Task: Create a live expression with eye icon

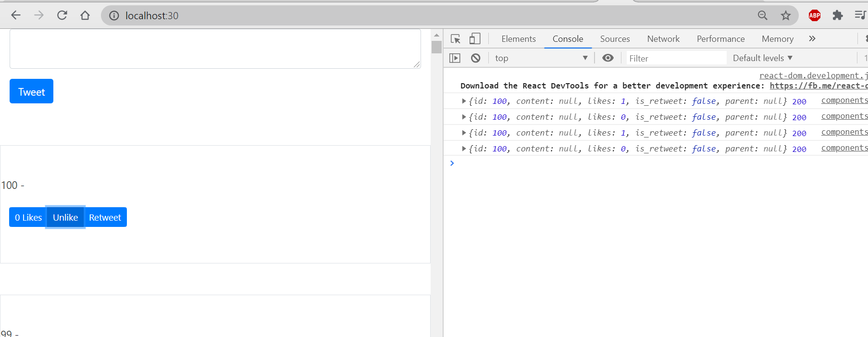Action: click(608, 58)
